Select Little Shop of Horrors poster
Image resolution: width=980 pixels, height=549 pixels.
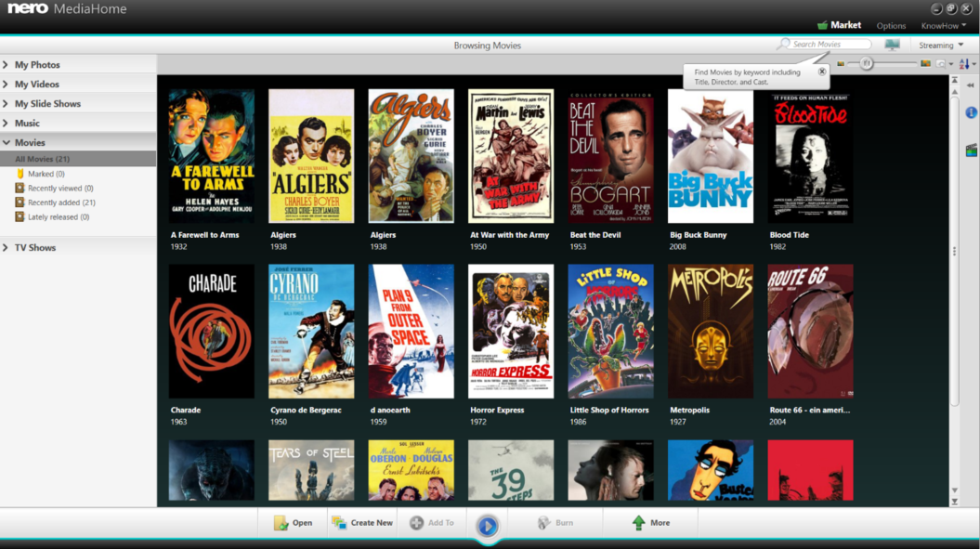click(610, 332)
